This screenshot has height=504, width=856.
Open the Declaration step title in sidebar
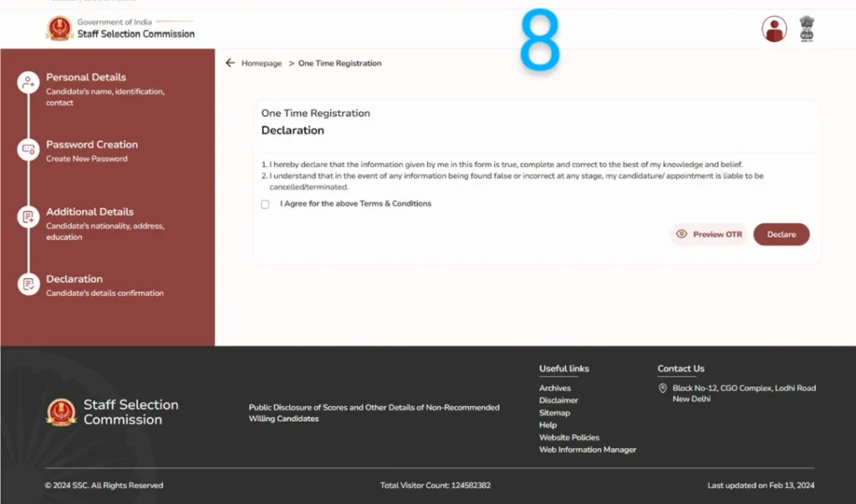tap(74, 278)
